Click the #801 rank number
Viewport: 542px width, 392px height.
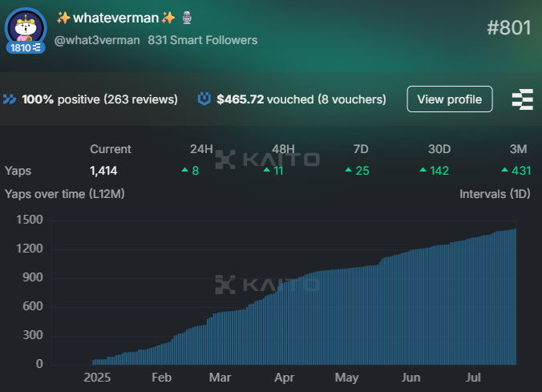(x=508, y=27)
